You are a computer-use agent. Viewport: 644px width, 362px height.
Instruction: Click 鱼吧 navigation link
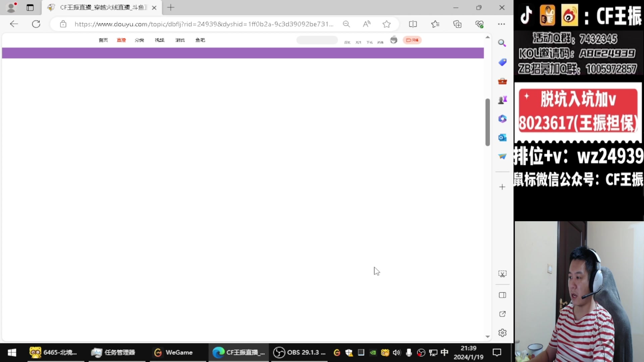click(200, 40)
